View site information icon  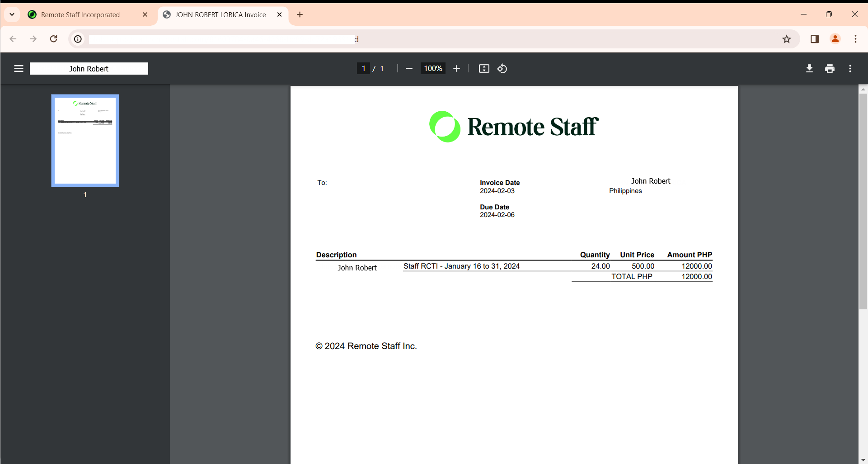[x=78, y=39]
